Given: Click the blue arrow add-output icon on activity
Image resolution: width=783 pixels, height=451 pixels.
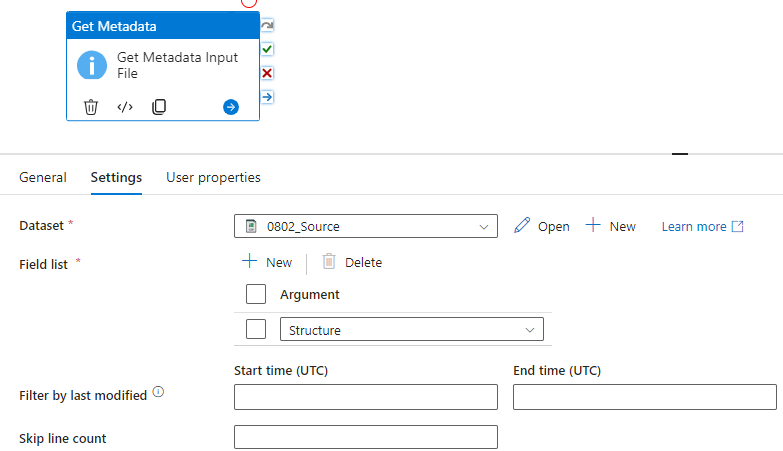Looking at the screenshot, I should [x=231, y=107].
